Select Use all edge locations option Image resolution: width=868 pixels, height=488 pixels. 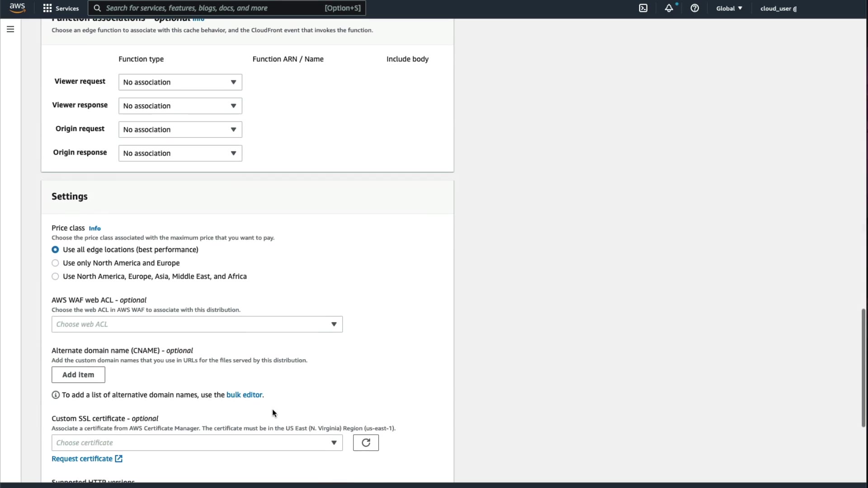point(55,250)
